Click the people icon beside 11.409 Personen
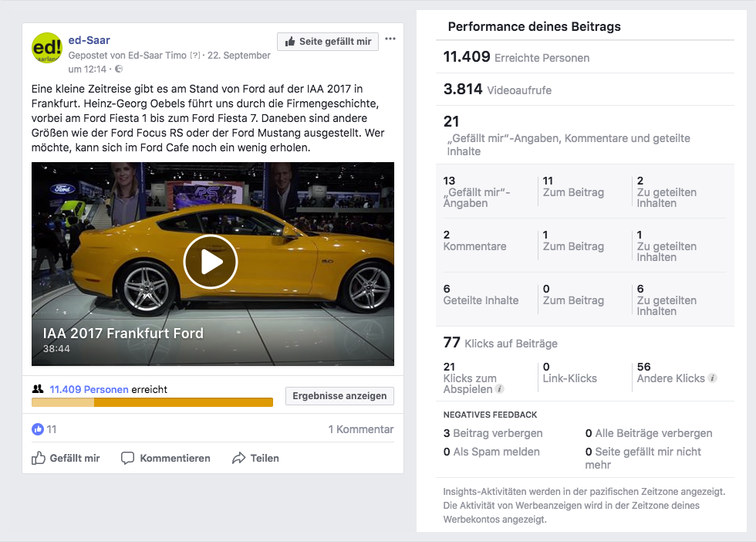The image size is (756, 542). (x=38, y=389)
